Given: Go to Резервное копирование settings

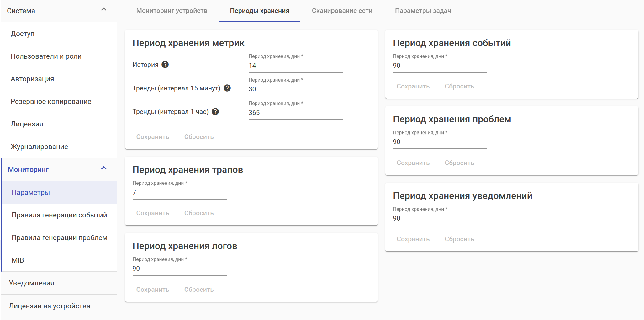Looking at the screenshot, I should (x=51, y=102).
